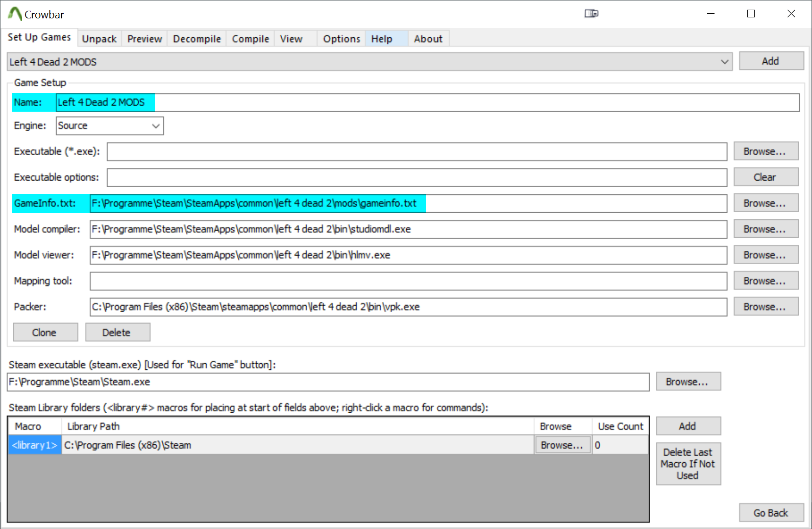Viewport: 812px width, 529px height.
Task: Show the About tab
Action: 428,39
